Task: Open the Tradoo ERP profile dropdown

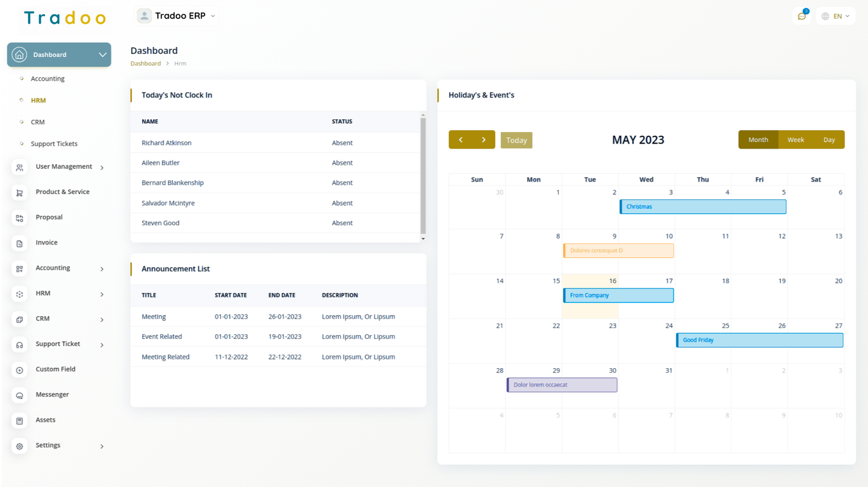Action: (x=177, y=16)
